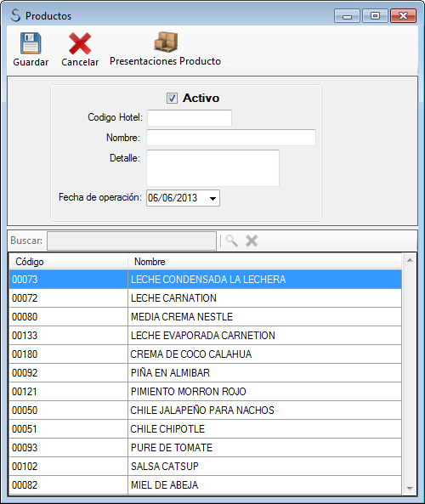This screenshot has height=504, width=425.
Task: Click the gray X clear search icon
Action: (252, 241)
